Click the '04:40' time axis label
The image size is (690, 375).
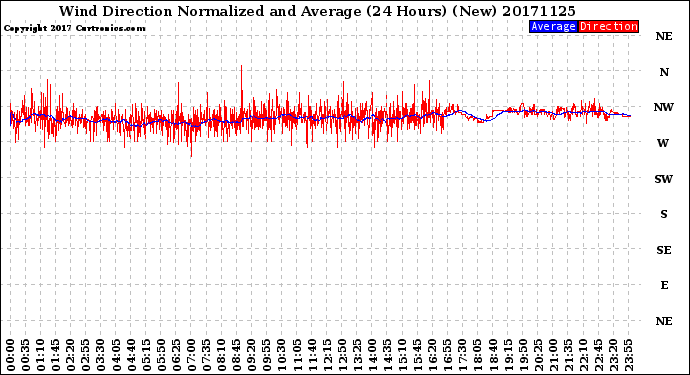point(131,355)
